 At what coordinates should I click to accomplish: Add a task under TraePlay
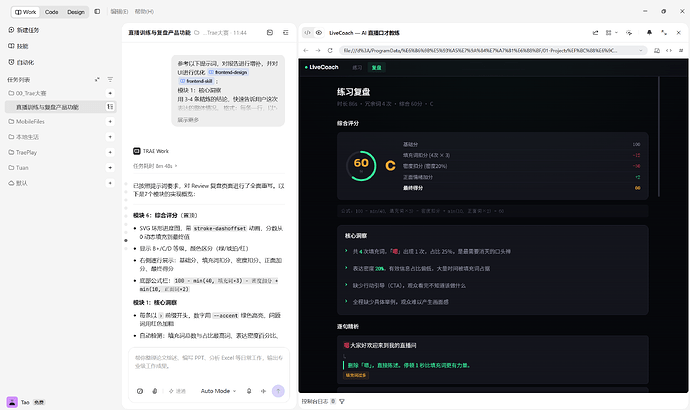point(110,152)
